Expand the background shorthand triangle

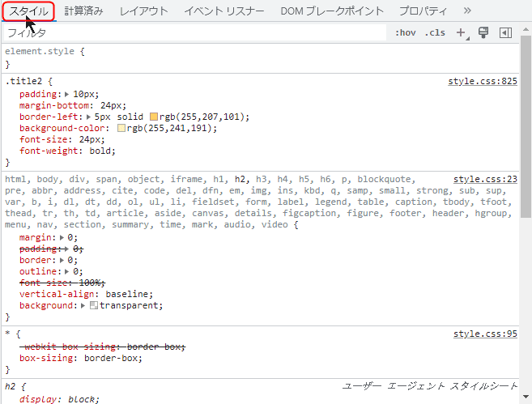point(83,305)
